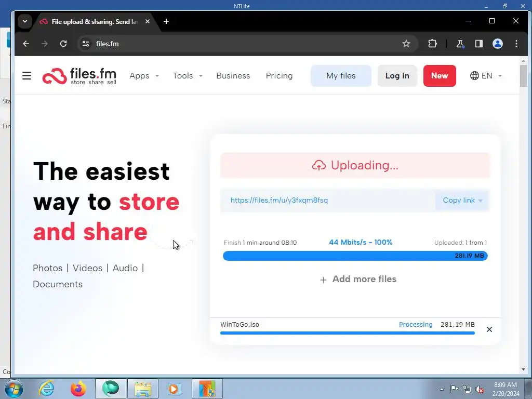Viewport: 532px width, 399px height.
Task: Click the scrollbar up arrow
Action: [523, 61]
